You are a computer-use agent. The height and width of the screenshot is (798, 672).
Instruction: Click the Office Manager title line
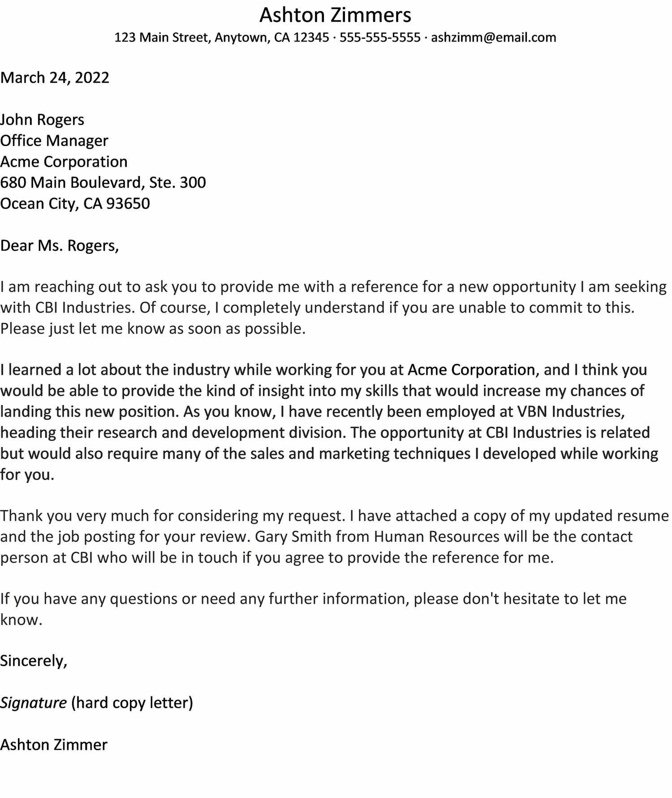coord(54,141)
